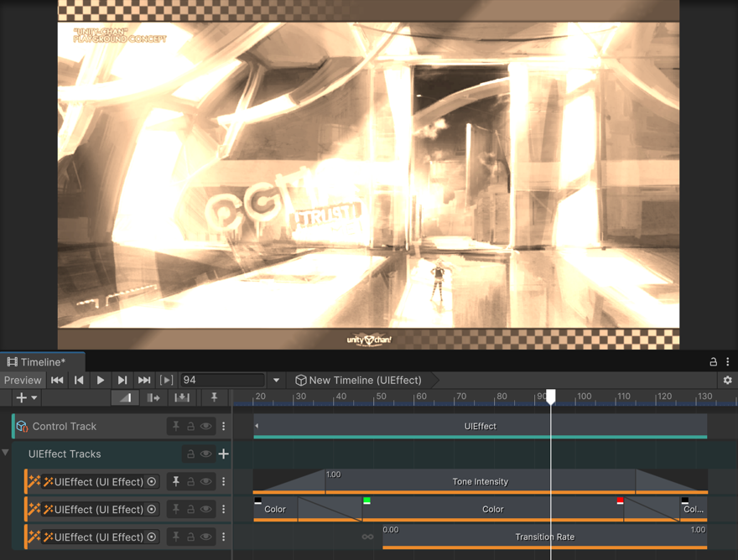Click the frame number field showing 94
This screenshot has width=738, height=560.
(222, 380)
